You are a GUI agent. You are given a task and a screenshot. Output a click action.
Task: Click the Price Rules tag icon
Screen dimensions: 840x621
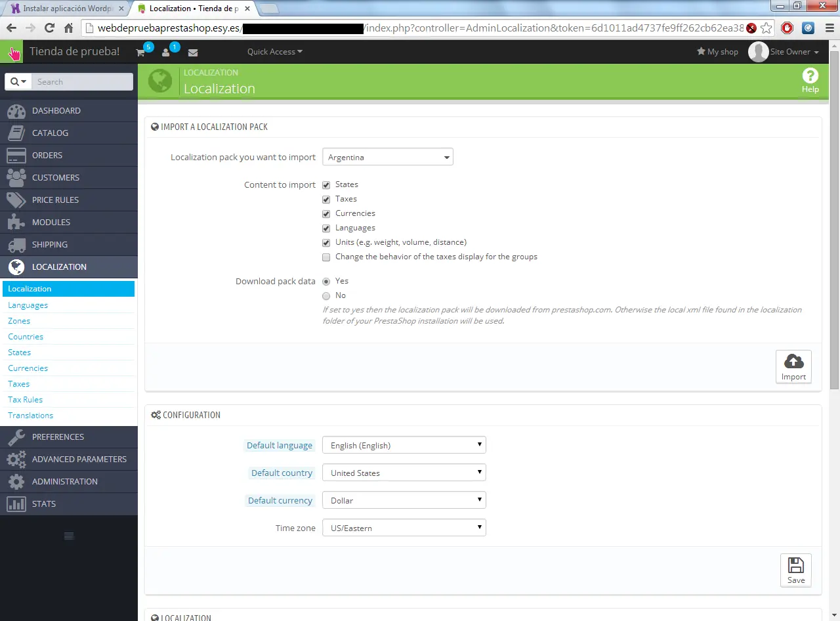tap(16, 200)
